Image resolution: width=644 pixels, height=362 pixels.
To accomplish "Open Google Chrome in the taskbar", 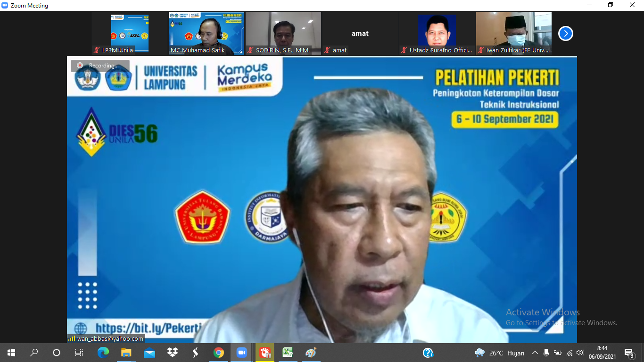I will click(x=218, y=353).
